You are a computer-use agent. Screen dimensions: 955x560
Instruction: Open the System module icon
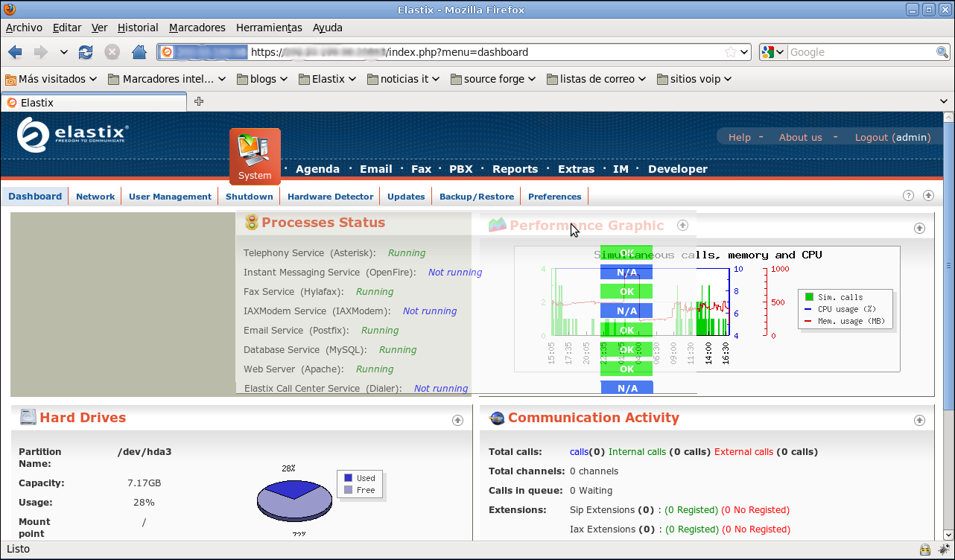click(x=255, y=156)
